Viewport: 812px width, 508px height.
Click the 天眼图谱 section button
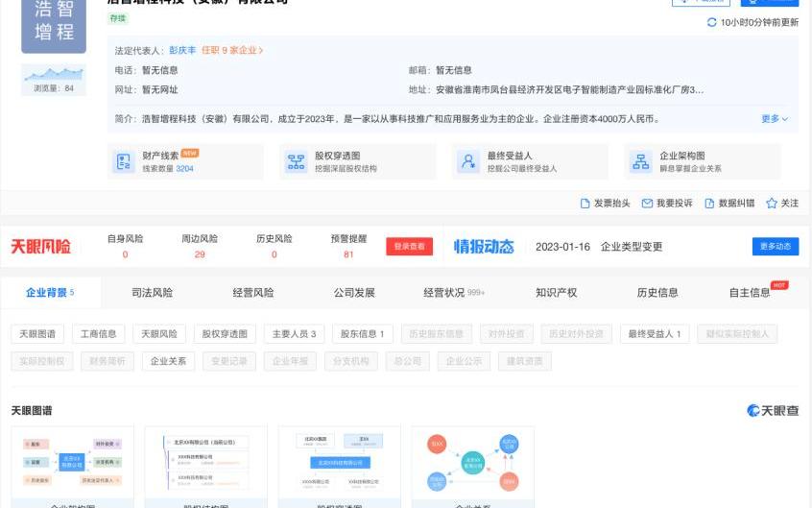pos(37,334)
